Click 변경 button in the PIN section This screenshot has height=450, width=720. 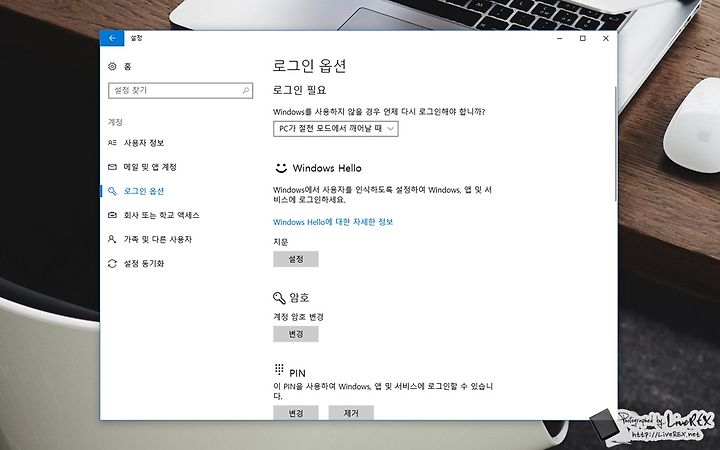click(296, 412)
